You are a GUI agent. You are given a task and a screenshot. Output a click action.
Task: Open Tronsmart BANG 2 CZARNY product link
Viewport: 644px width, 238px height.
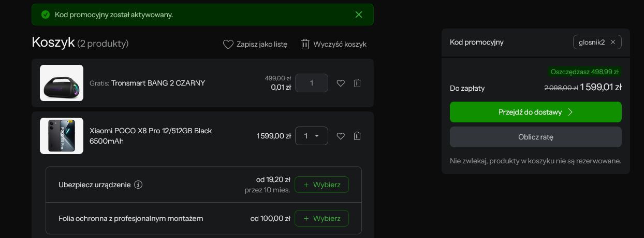click(158, 83)
